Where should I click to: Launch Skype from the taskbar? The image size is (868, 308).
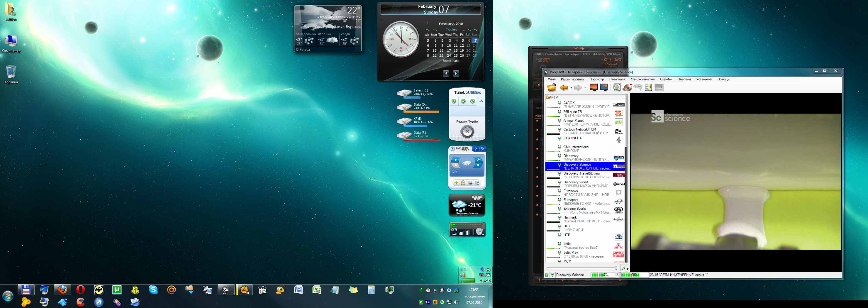(153, 290)
